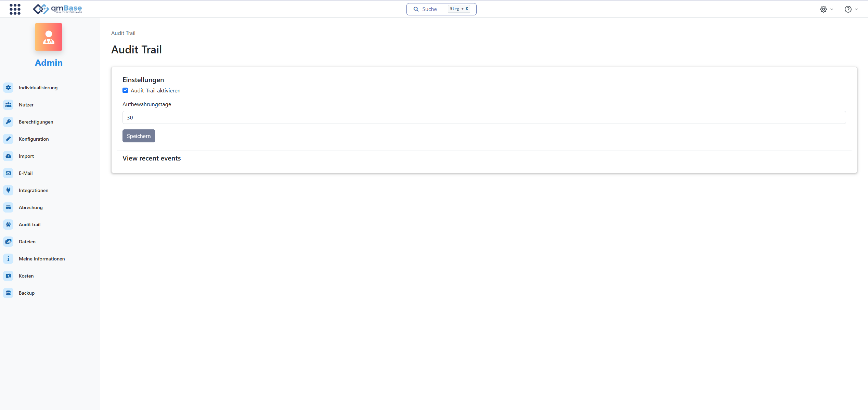Expand View recent events section

pos(152,158)
